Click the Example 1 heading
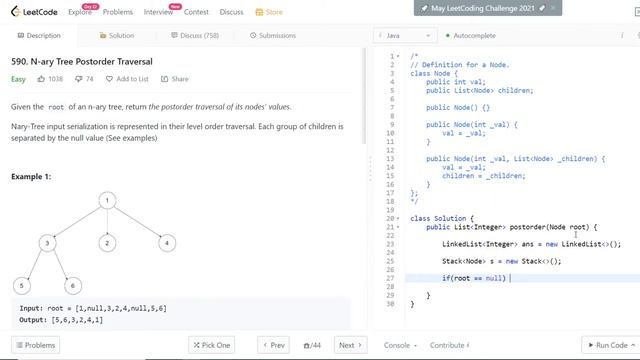Image resolution: width=640 pixels, height=360 pixels. coord(31,176)
